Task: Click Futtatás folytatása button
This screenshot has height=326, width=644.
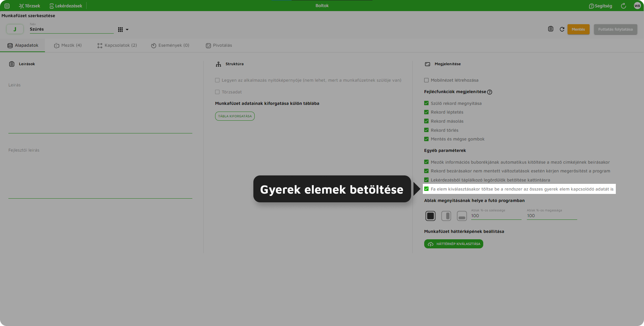Action: (x=615, y=29)
